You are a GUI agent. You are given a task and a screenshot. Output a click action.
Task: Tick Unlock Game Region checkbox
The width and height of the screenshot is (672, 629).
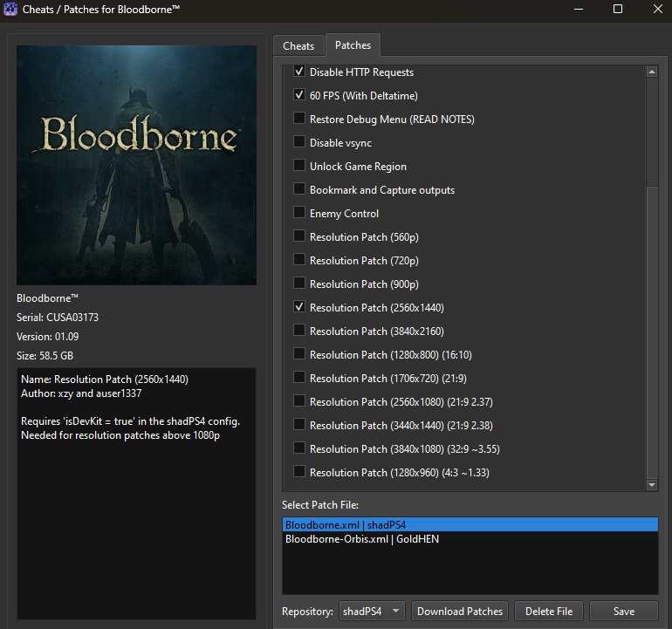pos(299,166)
